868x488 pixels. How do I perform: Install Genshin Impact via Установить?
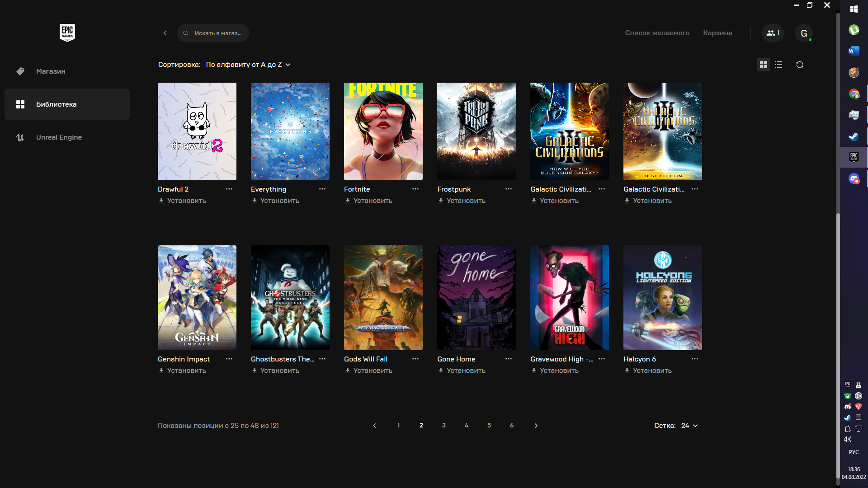point(182,371)
